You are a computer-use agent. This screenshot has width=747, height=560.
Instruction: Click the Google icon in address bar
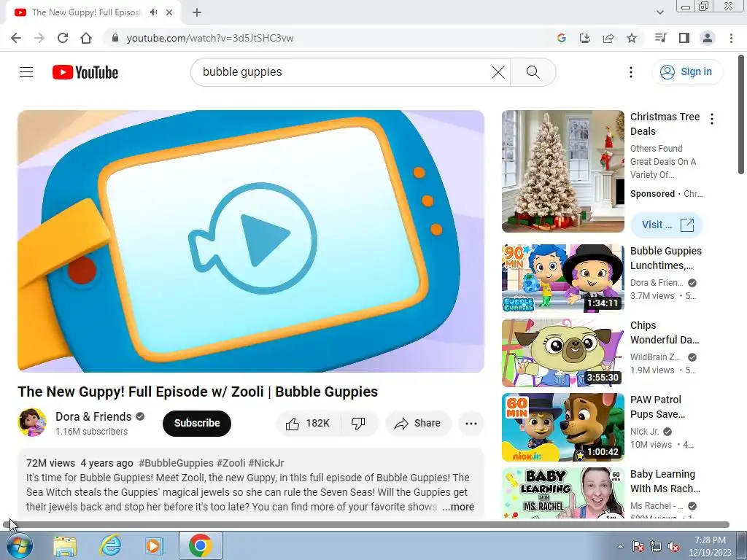(562, 38)
